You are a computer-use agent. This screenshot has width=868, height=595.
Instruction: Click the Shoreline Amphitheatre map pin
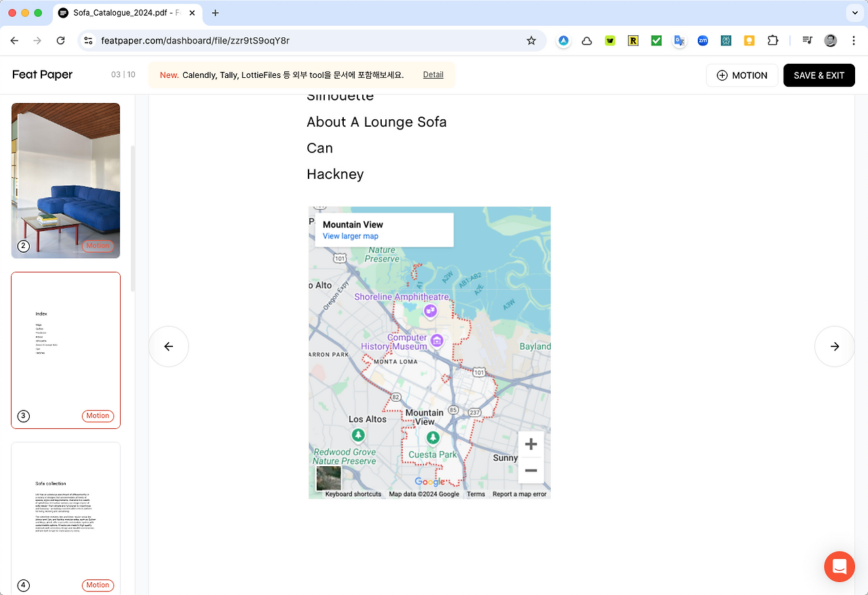click(430, 310)
